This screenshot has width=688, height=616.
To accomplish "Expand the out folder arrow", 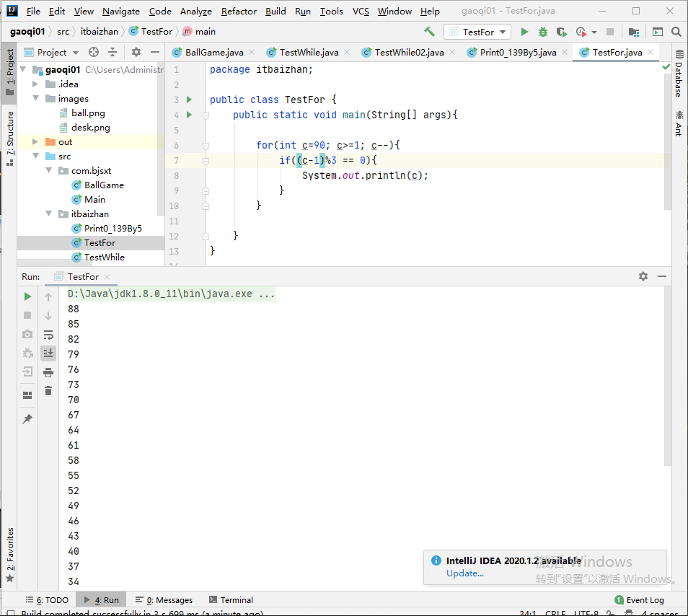I will click(35, 141).
